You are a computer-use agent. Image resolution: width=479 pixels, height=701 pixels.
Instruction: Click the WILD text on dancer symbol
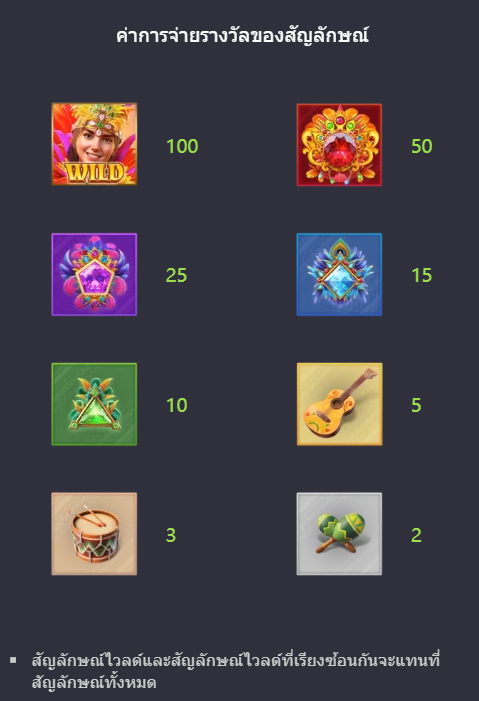(x=95, y=172)
